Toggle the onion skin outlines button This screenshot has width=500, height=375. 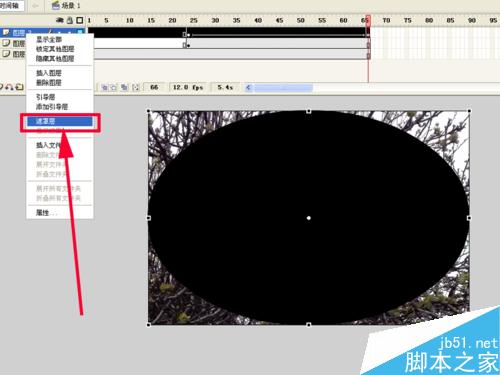(114, 88)
